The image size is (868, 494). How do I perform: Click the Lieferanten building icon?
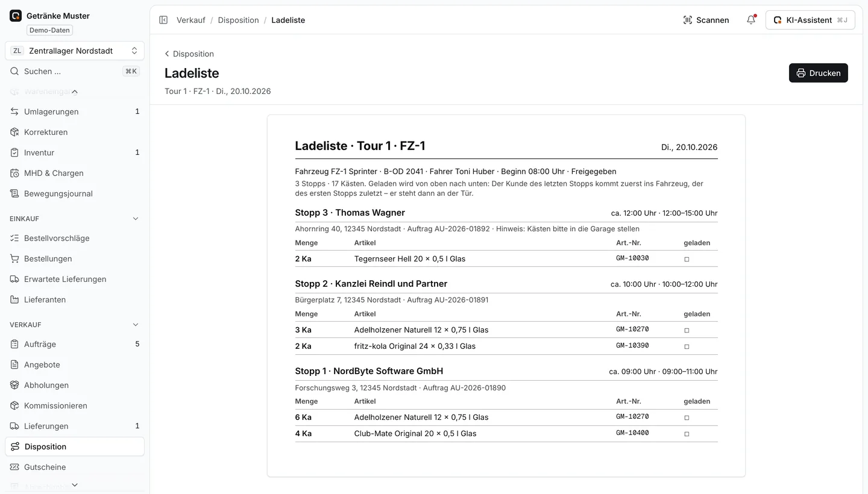pyautogui.click(x=14, y=299)
